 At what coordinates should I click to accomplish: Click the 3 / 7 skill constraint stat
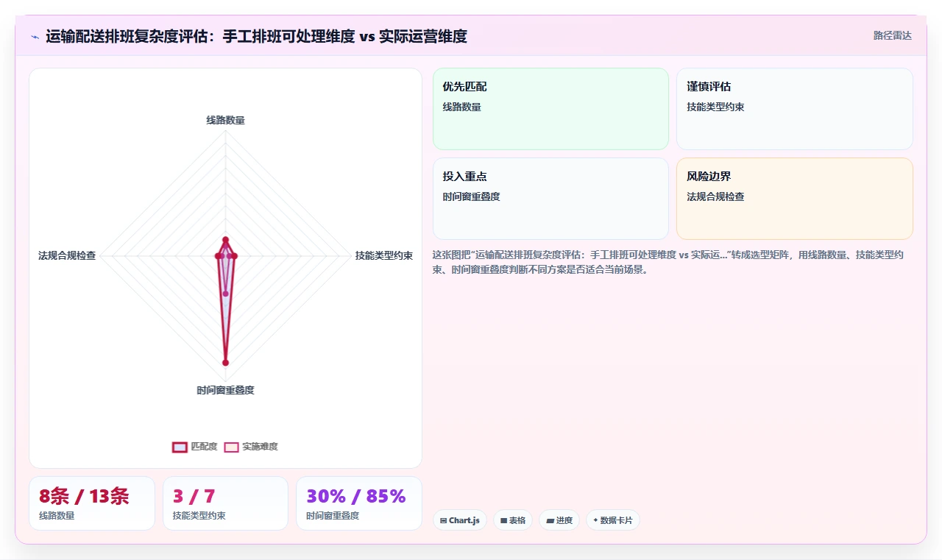[225, 503]
